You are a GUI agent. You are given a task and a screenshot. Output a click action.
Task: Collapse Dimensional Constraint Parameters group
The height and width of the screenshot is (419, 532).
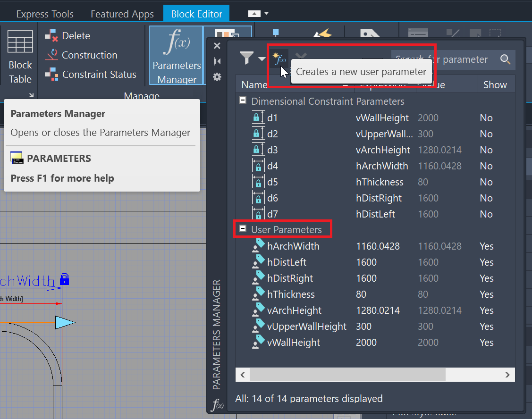pos(243,100)
